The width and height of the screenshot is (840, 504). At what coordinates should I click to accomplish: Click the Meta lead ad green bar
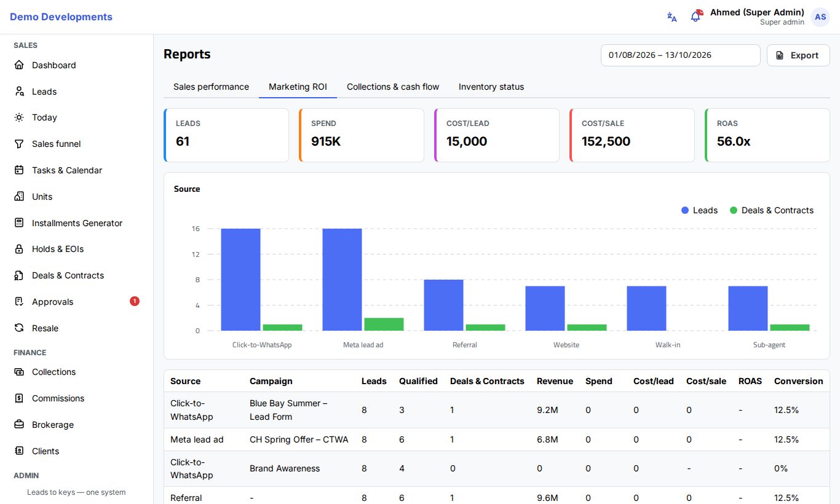(384, 325)
